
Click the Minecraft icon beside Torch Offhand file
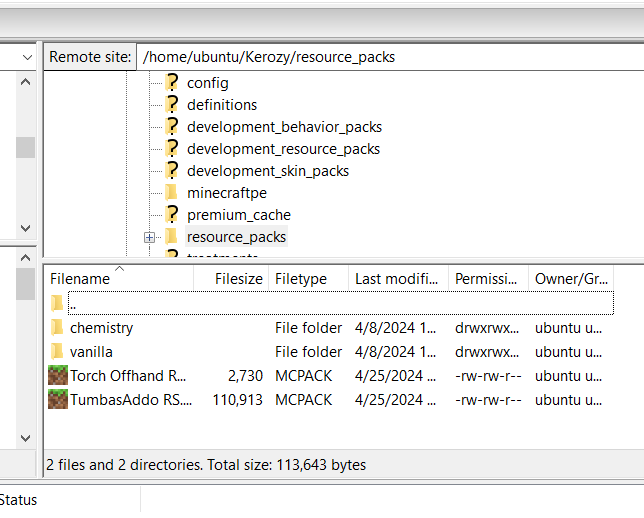click(58, 376)
